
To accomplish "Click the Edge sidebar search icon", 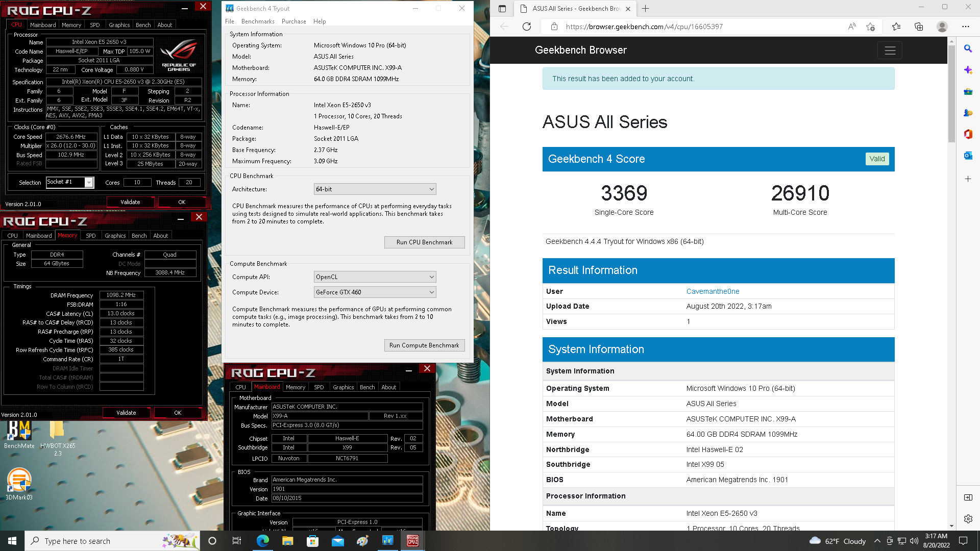I will coord(968,48).
